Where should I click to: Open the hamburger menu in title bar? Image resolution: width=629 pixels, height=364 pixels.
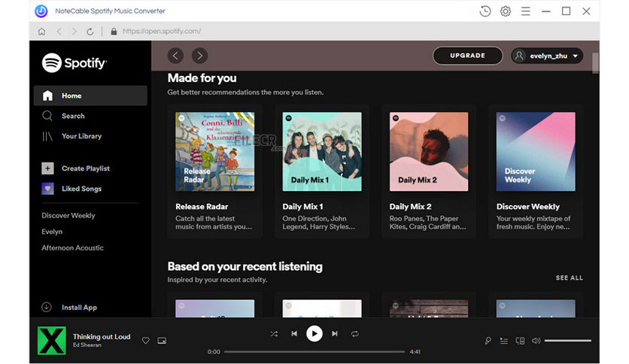[525, 11]
